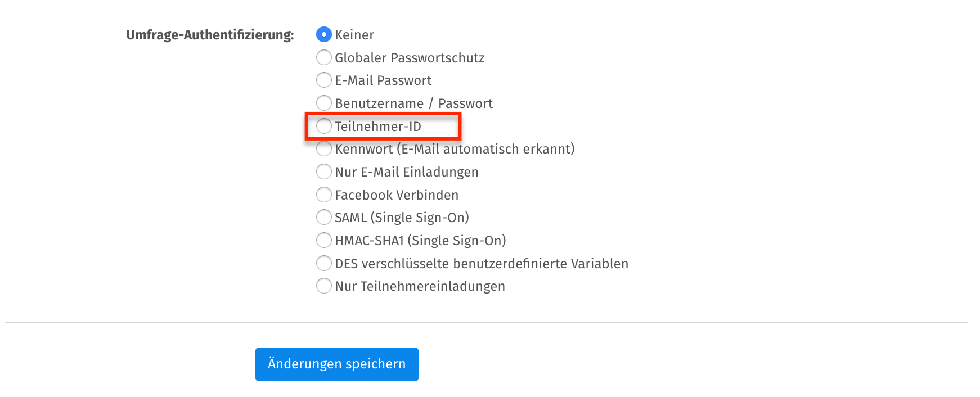980x397 pixels.
Task: Select the Keiner radio button
Action: pyautogui.click(x=323, y=34)
